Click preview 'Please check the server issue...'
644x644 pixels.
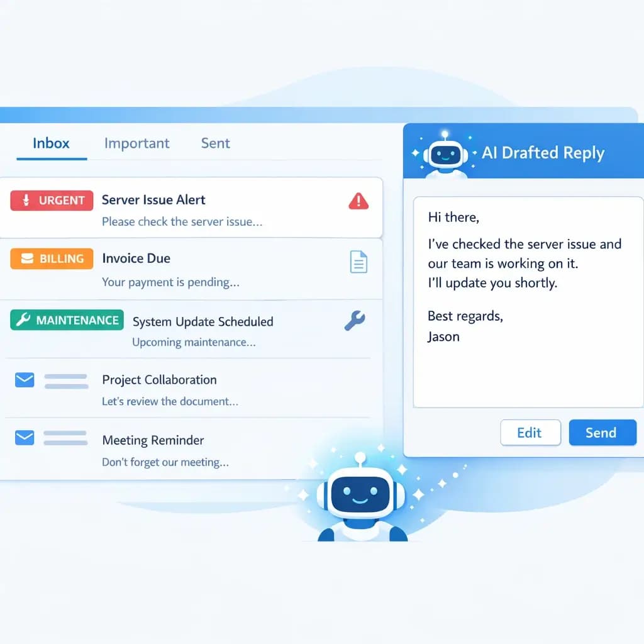182,222
